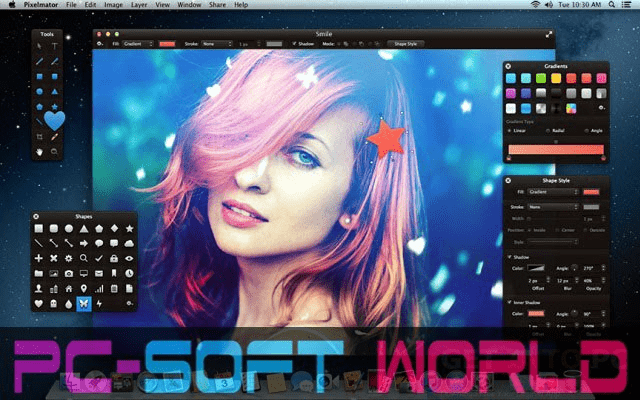This screenshot has width=640, height=400.
Task: Choose the star shape in Shapes palette
Action: (129, 229)
